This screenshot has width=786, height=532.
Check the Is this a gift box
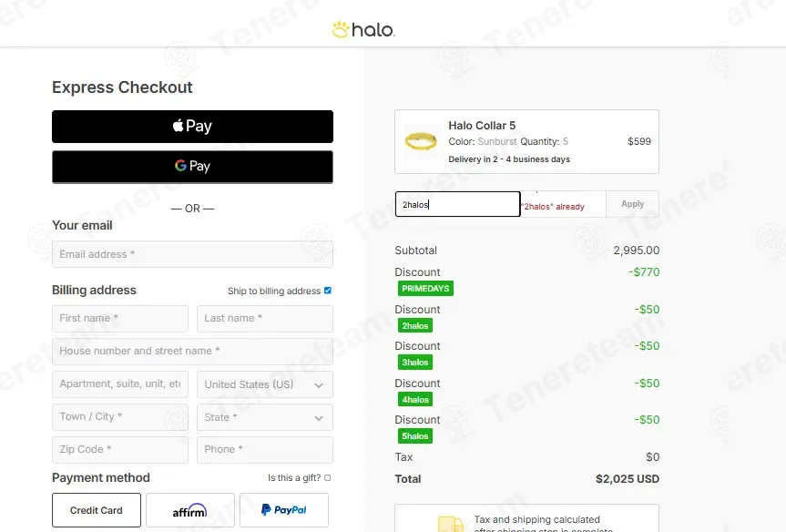point(327,478)
